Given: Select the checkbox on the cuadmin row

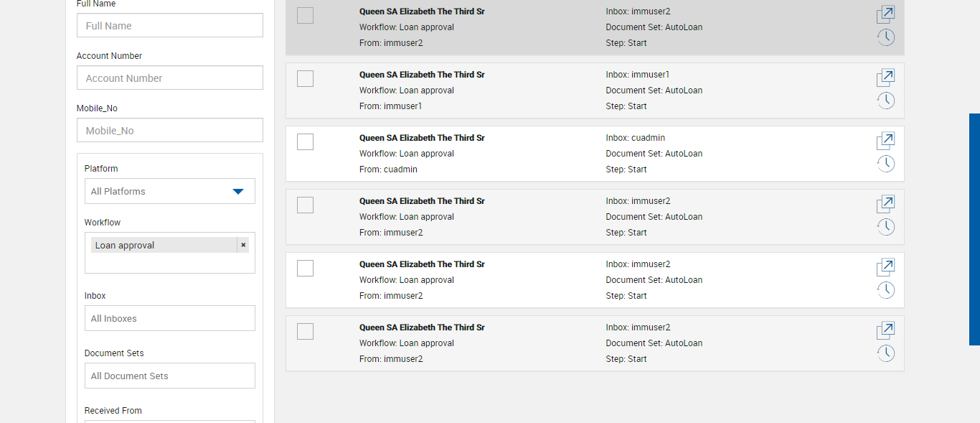Looking at the screenshot, I should 305,141.
